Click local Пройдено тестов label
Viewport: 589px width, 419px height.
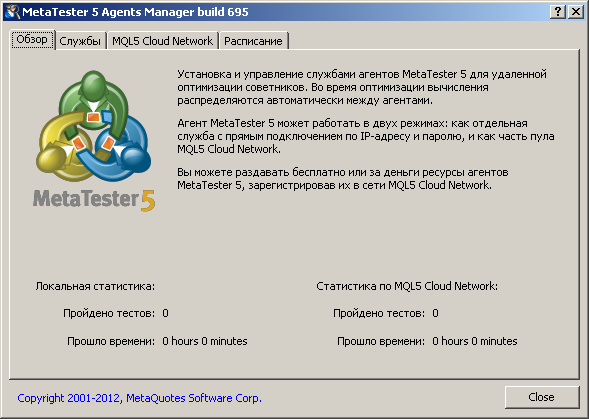click(109, 313)
